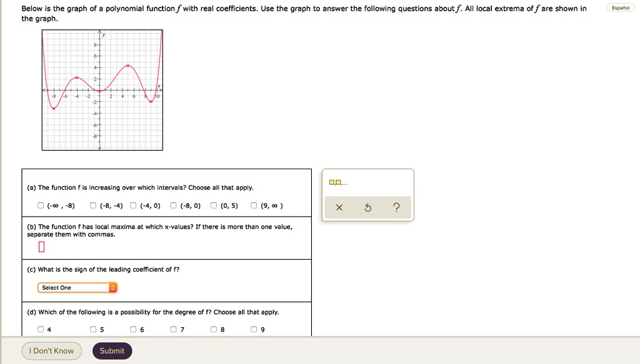Viewport: 640px width, 364px height.
Task: Check the (-8, 0) interval option
Action: (x=172, y=205)
